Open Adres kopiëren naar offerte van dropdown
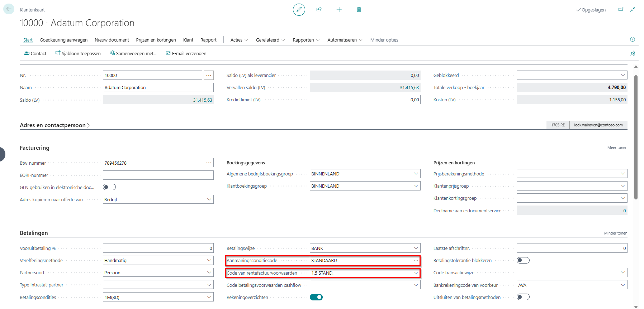 coord(209,199)
